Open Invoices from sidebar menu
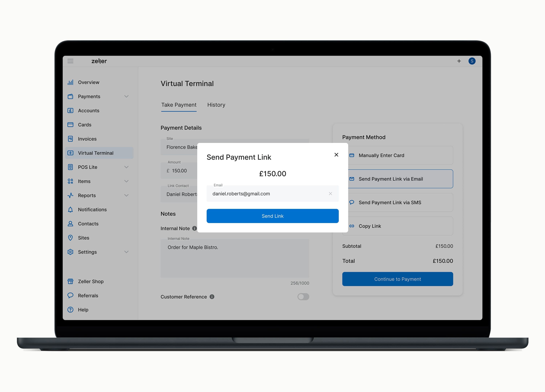 pos(87,139)
